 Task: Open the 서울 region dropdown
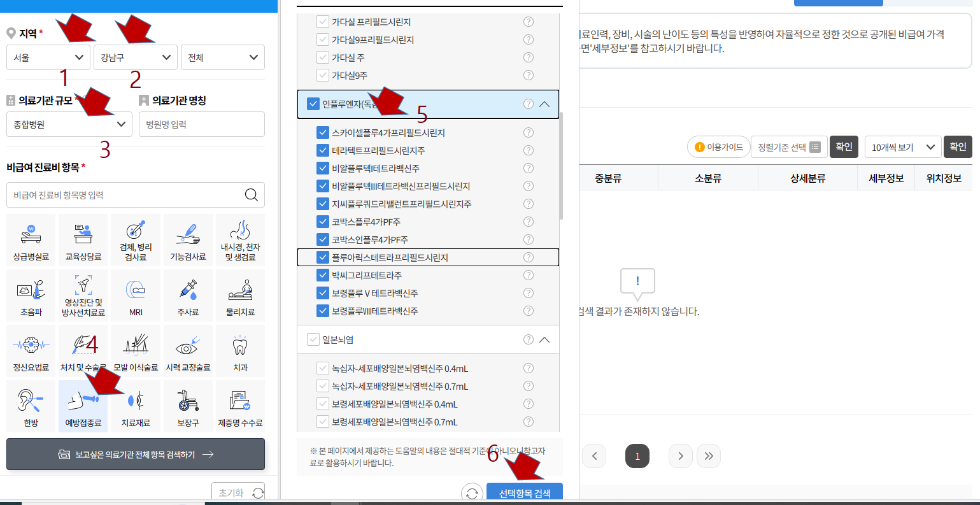click(x=48, y=57)
